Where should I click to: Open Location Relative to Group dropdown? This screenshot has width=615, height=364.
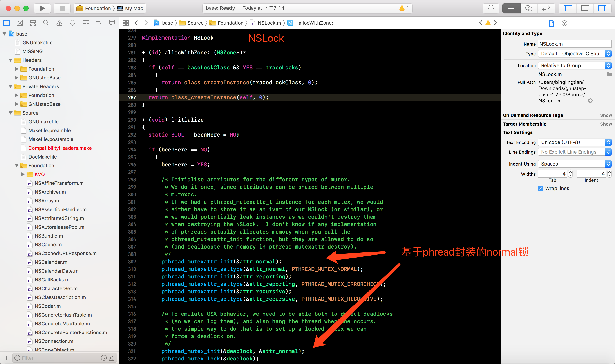pos(575,65)
